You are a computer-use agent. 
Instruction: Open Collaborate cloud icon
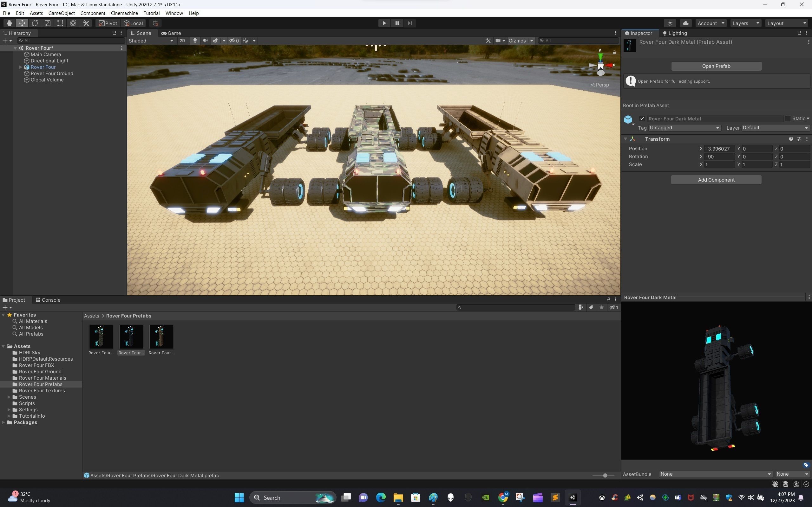point(685,23)
